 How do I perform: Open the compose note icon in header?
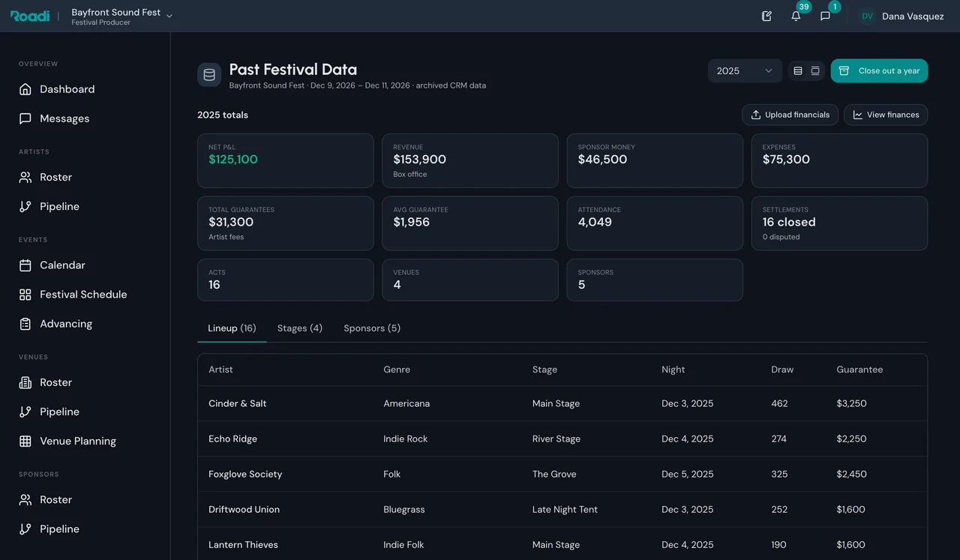pos(766,16)
